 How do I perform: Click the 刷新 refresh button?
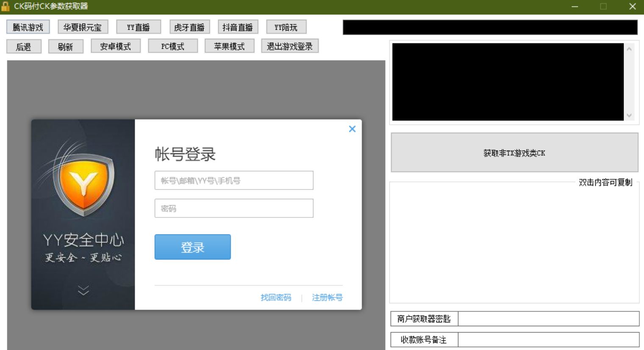point(66,46)
